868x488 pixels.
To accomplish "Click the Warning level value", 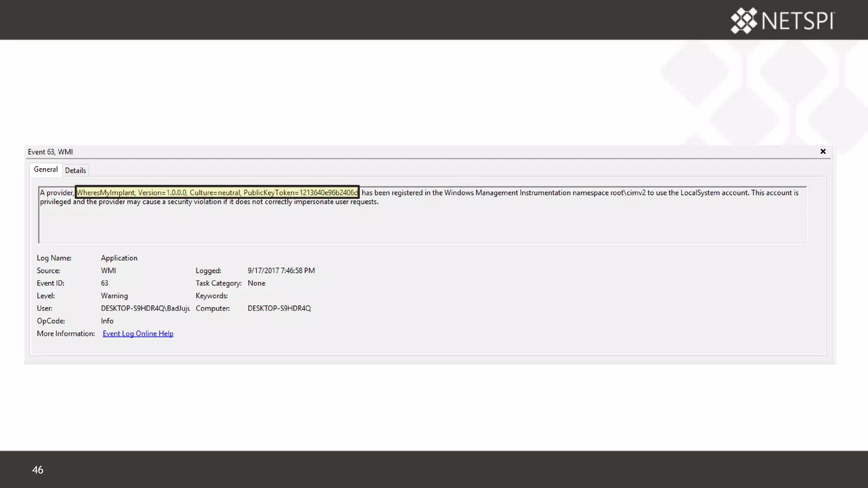I will coord(114,296).
